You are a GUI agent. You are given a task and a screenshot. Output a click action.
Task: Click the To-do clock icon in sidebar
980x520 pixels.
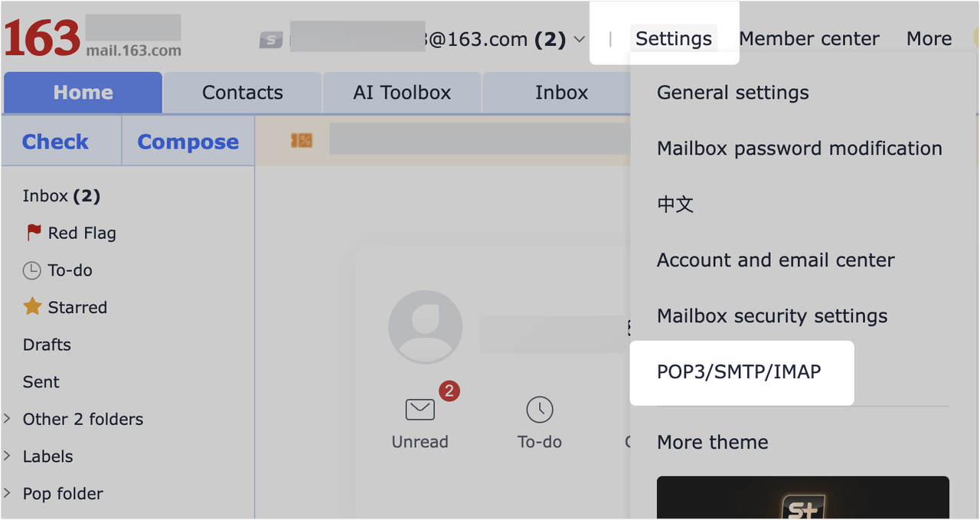[x=31, y=270]
